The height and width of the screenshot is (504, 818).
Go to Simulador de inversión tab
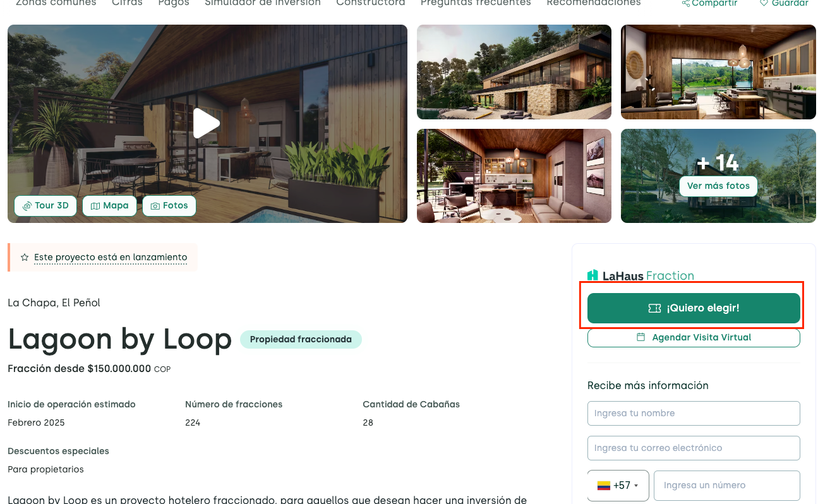(262, 3)
